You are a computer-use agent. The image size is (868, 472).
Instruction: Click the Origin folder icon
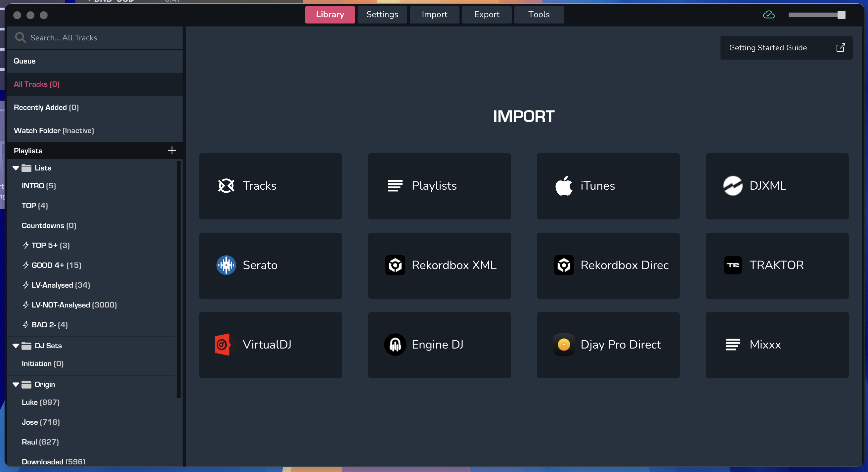(26, 385)
